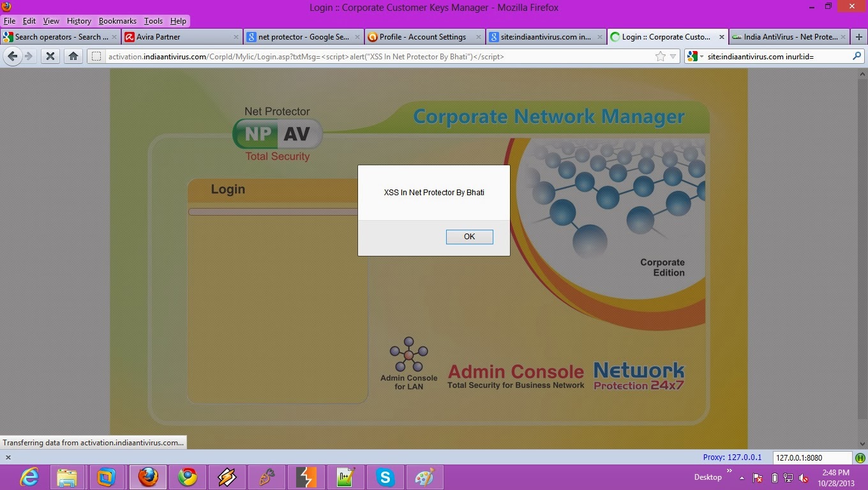Open the Edit menu
The image size is (868, 490).
pyautogui.click(x=29, y=21)
